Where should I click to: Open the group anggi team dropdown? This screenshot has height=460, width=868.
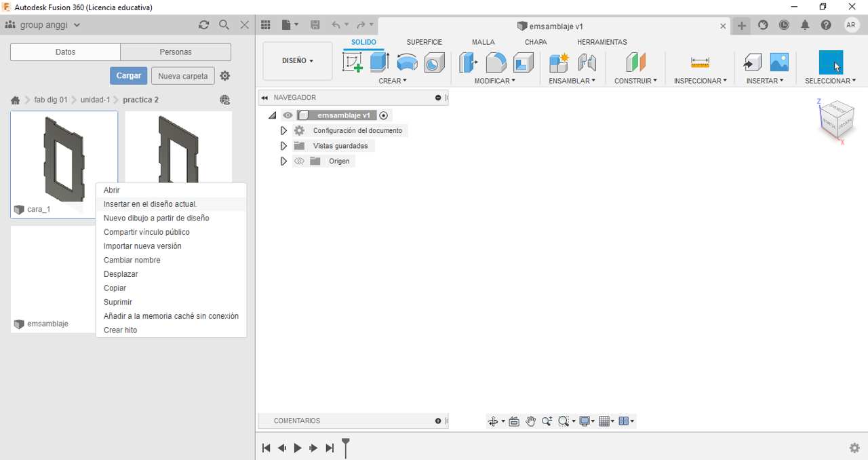tap(43, 25)
